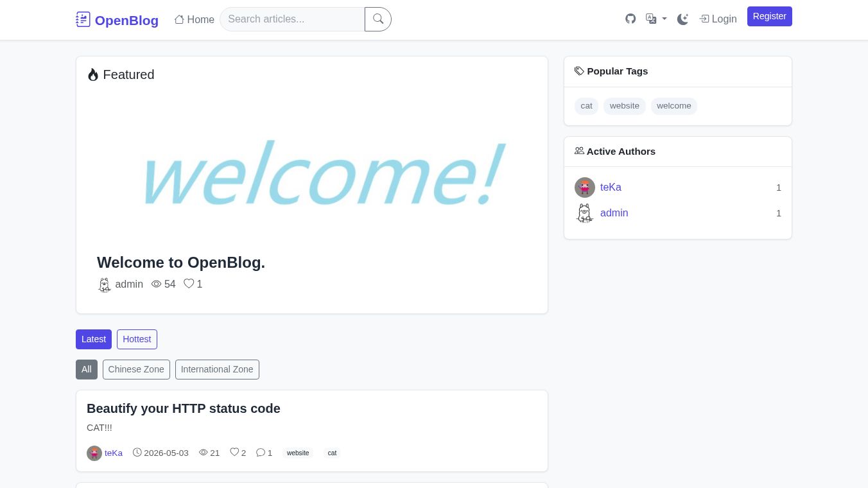Screen dimensions: 868x488
Task: Filter by International Zone
Action: [217, 369]
